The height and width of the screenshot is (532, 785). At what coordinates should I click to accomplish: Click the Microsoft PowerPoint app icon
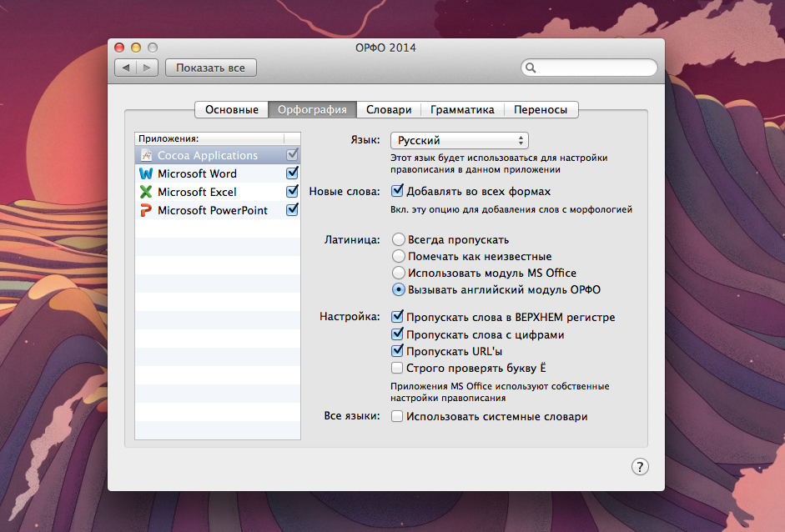click(x=146, y=210)
